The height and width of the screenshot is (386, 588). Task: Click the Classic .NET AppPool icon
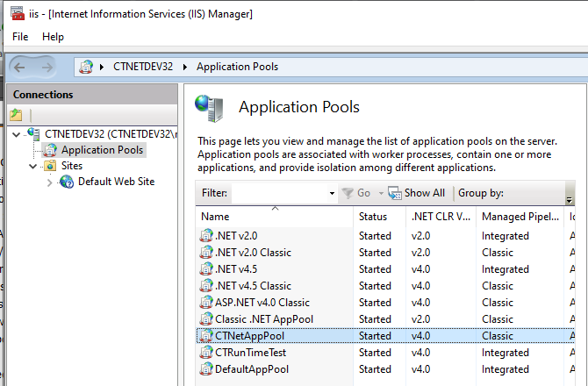[x=206, y=319]
